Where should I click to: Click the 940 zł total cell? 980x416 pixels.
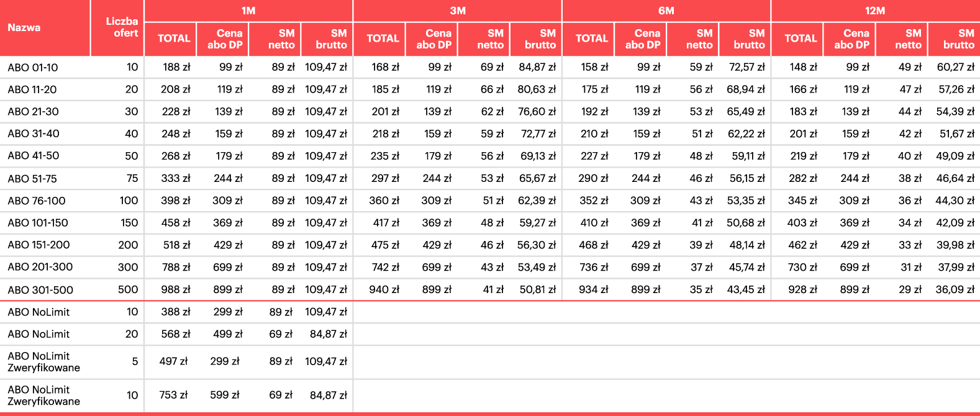(x=385, y=290)
